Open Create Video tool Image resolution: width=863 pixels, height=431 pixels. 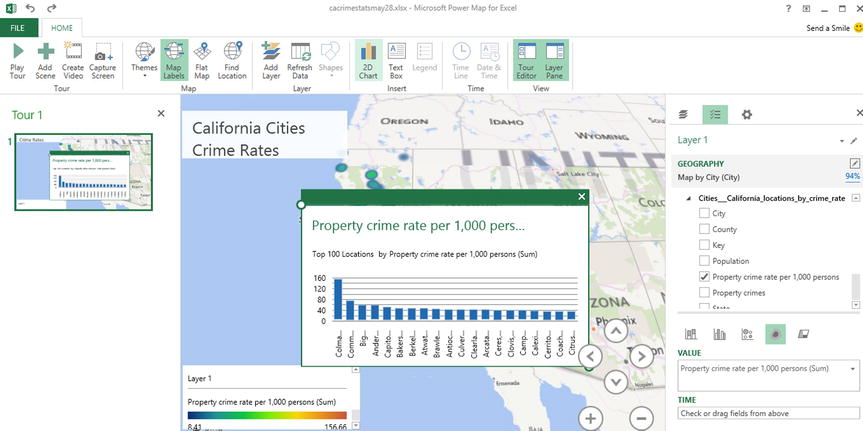click(x=73, y=61)
